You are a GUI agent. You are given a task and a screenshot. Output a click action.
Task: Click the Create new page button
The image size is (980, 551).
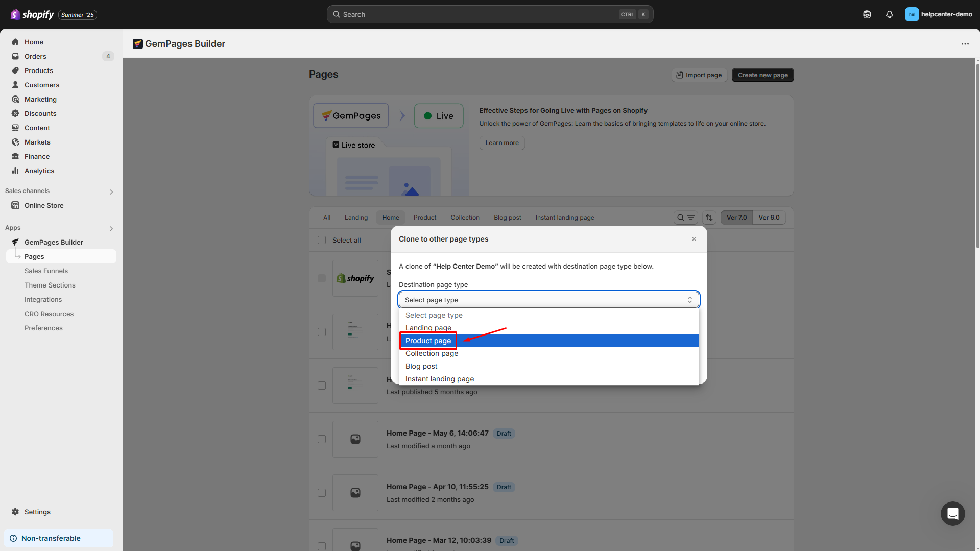(762, 75)
